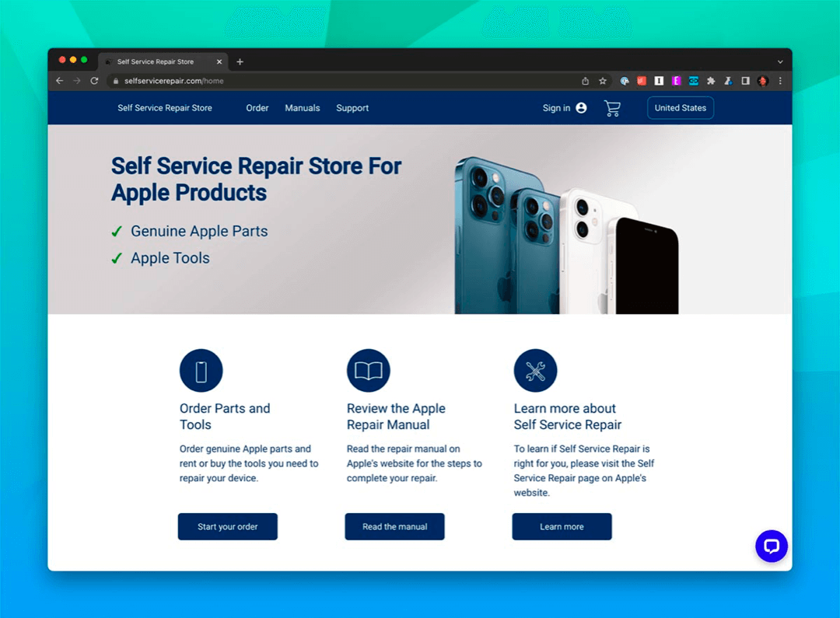Open the browser extensions puzzle icon

coord(711,81)
